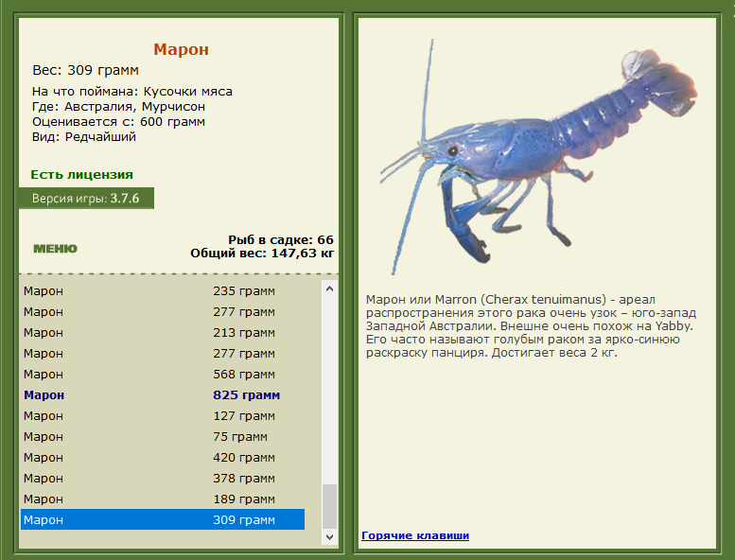
Task: Select the Марон 213 грамм row
Action: [x=163, y=333]
